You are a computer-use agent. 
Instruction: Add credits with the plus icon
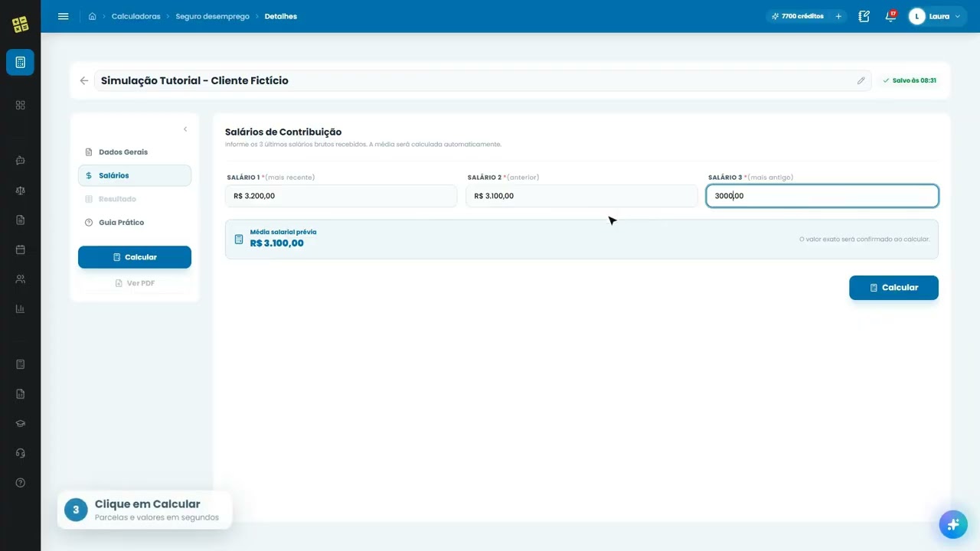[x=838, y=16]
